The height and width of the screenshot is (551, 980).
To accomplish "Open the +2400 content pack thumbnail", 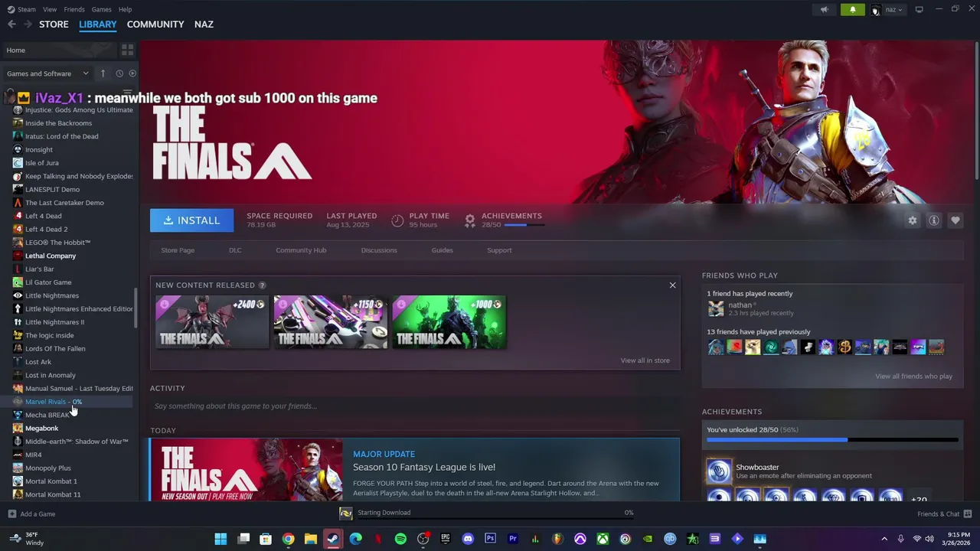I will (x=212, y=322).
